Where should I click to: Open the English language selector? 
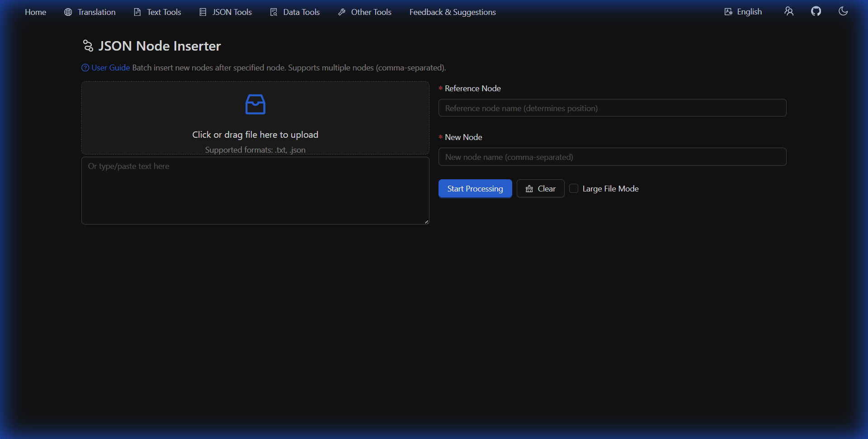(x=749, y=11)
